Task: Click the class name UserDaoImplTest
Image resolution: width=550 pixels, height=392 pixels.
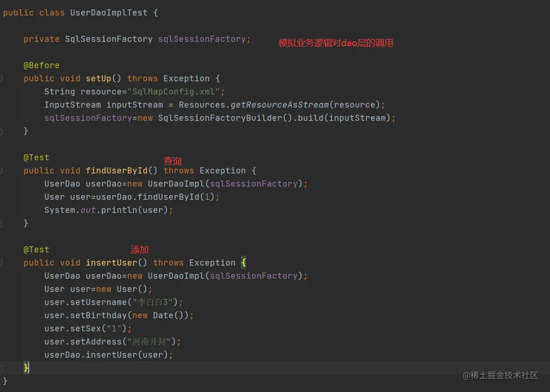Action: tap(109, 13)
